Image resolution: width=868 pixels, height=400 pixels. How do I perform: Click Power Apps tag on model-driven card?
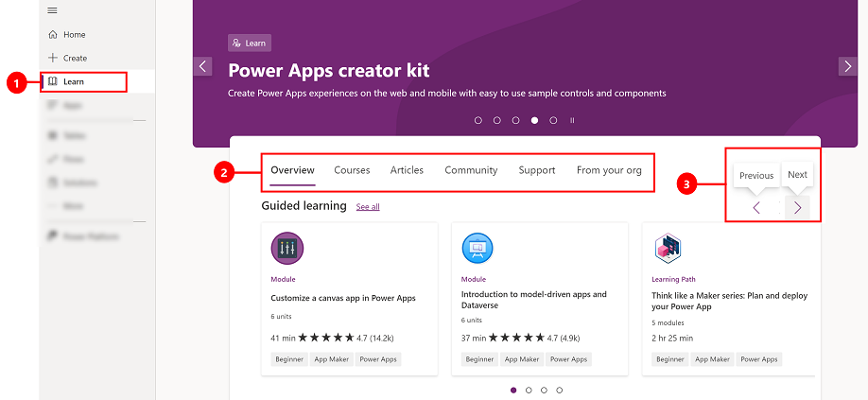(x=568, y=359)
